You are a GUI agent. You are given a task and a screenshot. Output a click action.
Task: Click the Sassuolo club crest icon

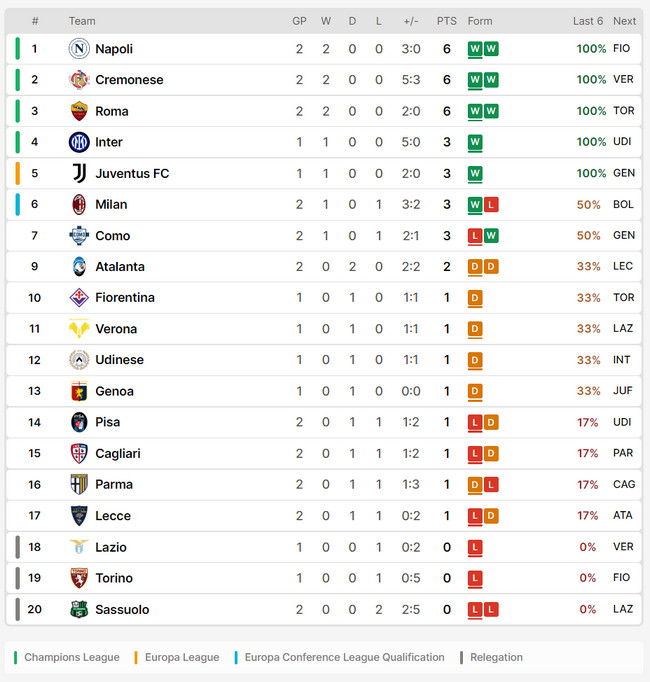tap(79, 609)
